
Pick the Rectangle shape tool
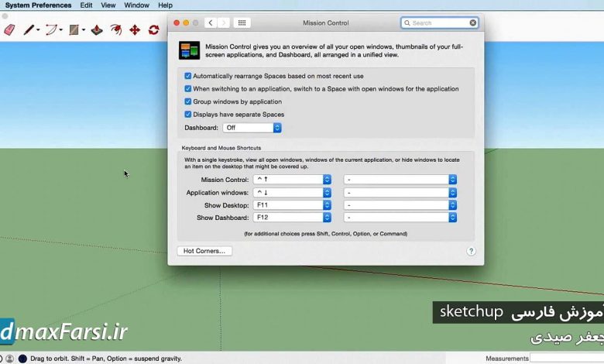74,30
